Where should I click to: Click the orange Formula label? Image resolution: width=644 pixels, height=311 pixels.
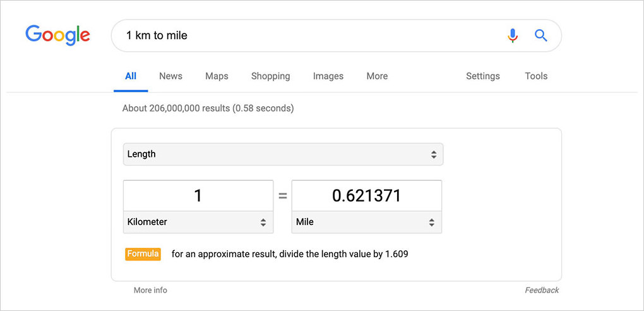click(143, 254)
